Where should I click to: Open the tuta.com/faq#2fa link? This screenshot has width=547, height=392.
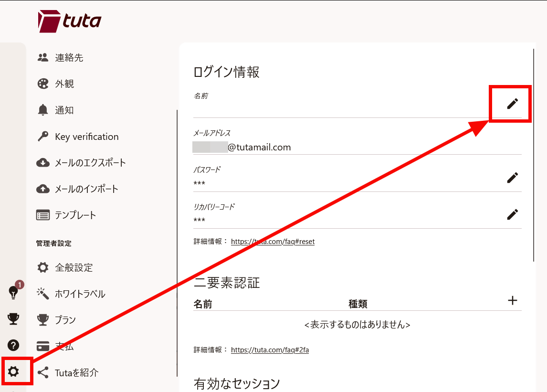point(270,350)
